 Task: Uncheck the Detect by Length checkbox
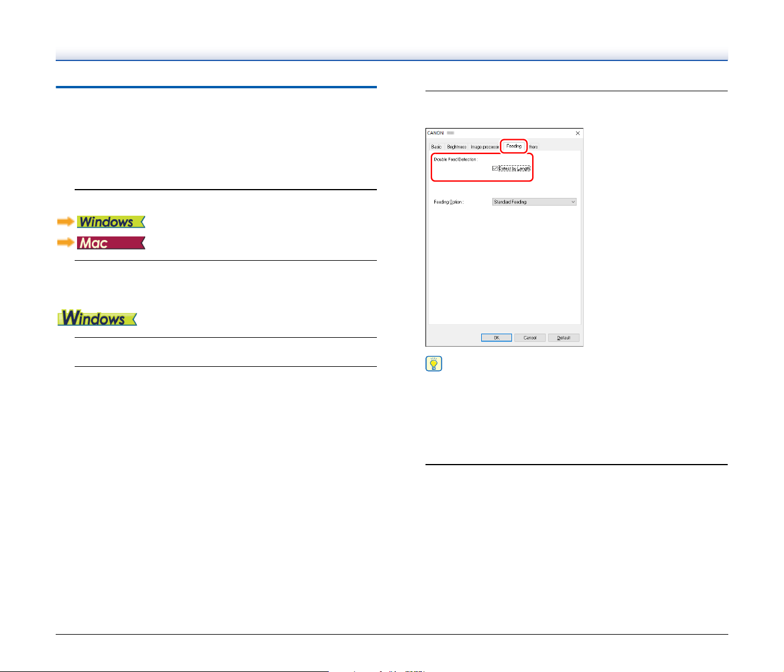click(x=495, y=168)
